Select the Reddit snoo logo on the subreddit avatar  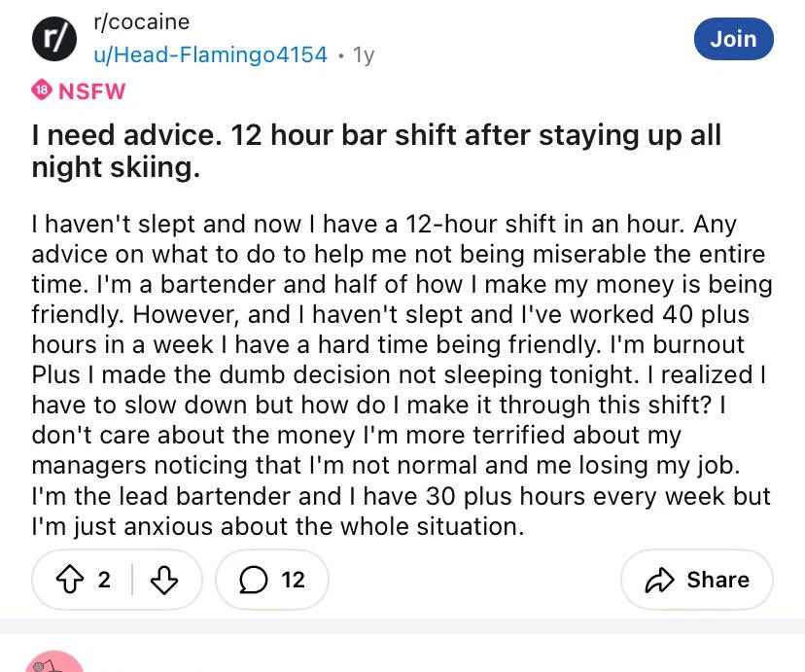click(x=54, y=39)
